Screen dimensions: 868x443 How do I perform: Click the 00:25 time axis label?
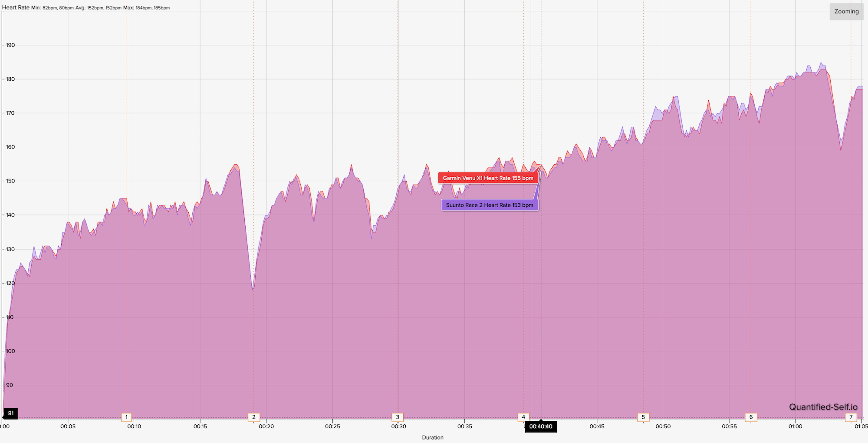[x=332, y=426]
